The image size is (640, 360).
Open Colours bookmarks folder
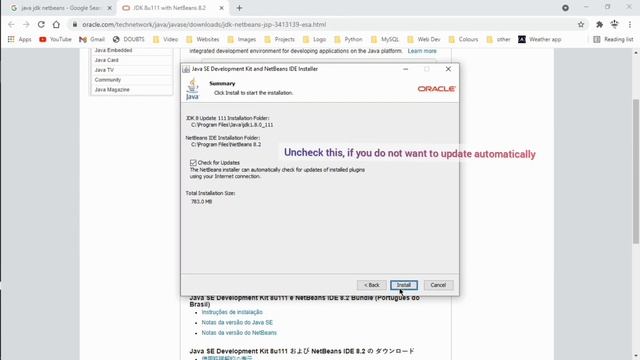point(463,39)
